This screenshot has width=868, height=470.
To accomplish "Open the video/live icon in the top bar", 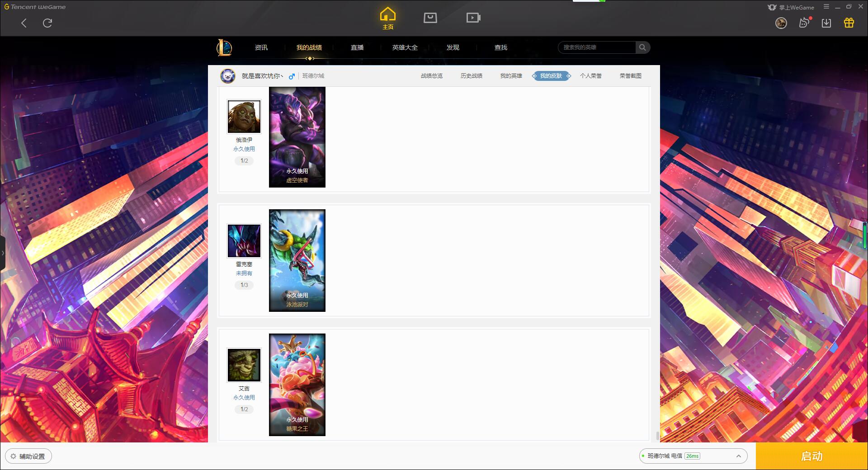I will click(x=473, y=18).
